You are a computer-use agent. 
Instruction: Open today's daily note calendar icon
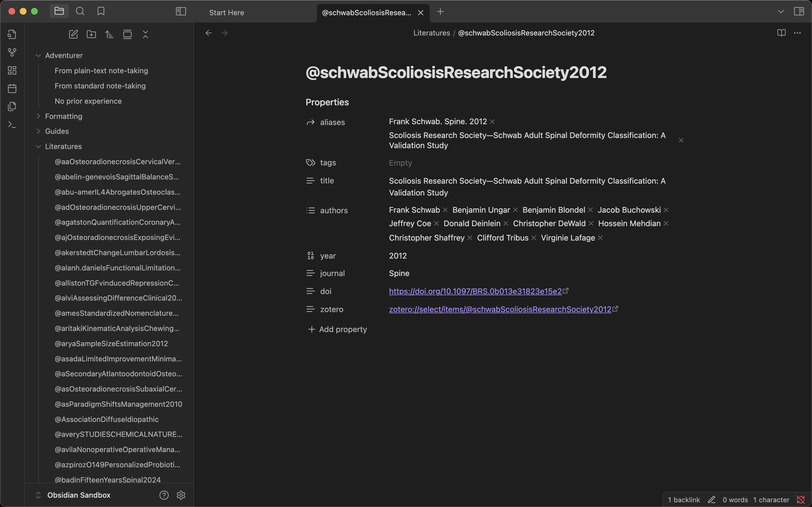click(12, 88)
